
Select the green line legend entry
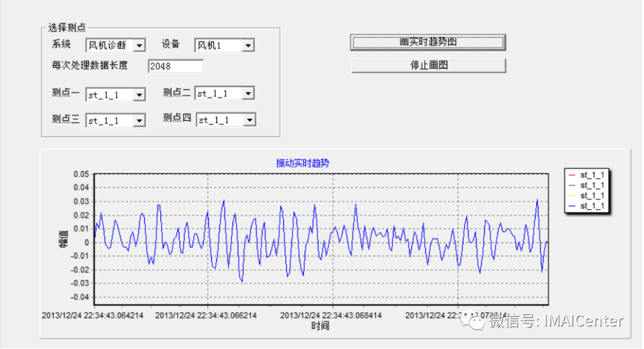pos(587,185)
